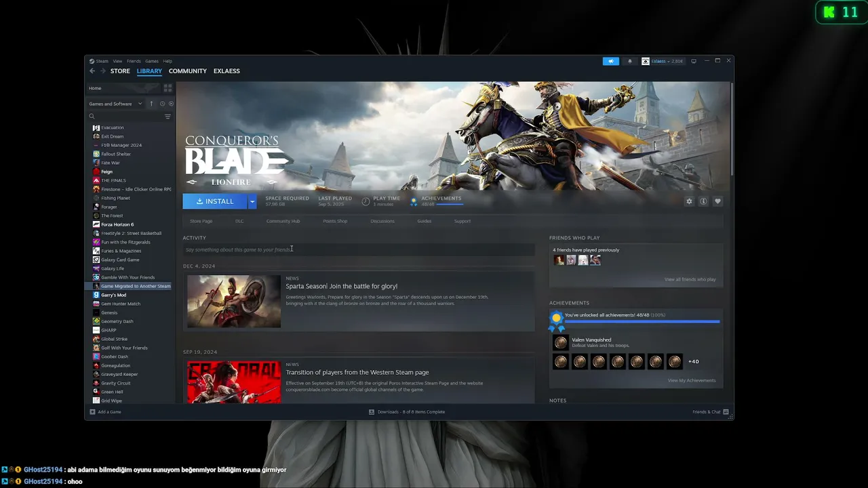Open the Support link
The width and height of the screenshot is (868, 488).
pos(462,221)
